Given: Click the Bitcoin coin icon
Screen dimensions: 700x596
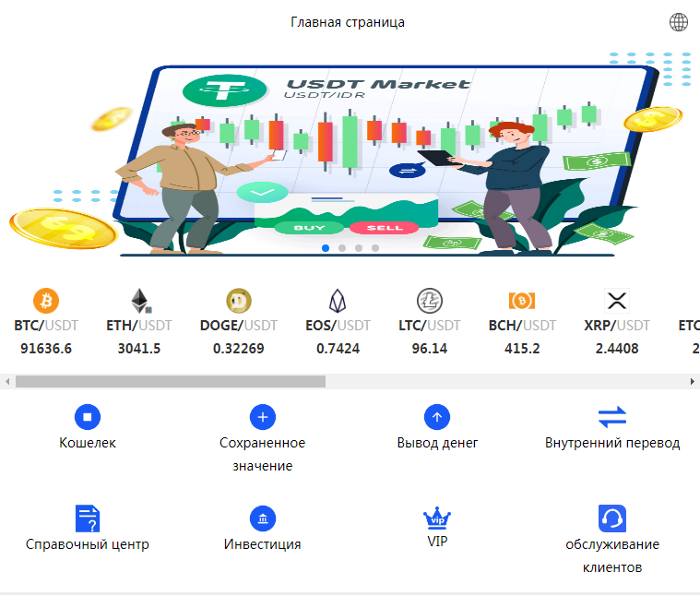Looking at the screenshot, I should tap(46, 301).
